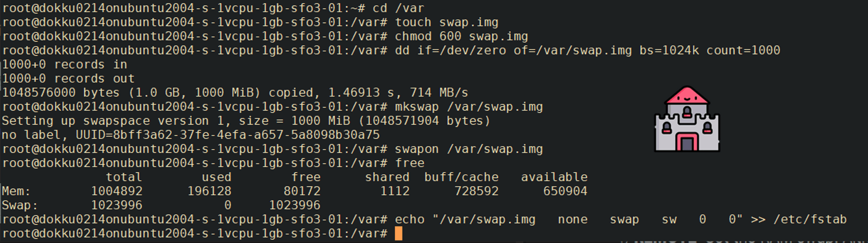The width and height of the screenshot is (868, 243).
Task: Click the "mkswap /var/swap.img" command
Action: [468, 107]
